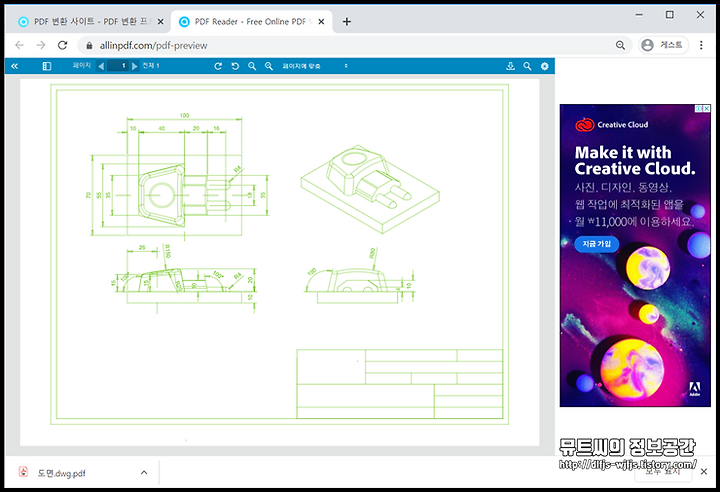Click the '100' dimension text on drawing
The width and height of the screenshot is (720, 492).
(x=184, y=115)
